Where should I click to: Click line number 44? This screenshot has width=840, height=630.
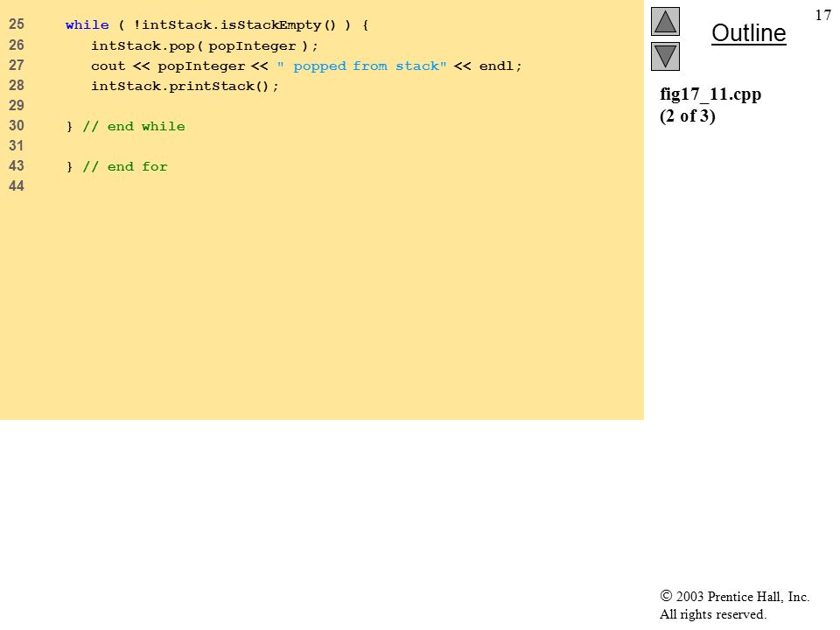pyautogui.click(x=16, y=185)
